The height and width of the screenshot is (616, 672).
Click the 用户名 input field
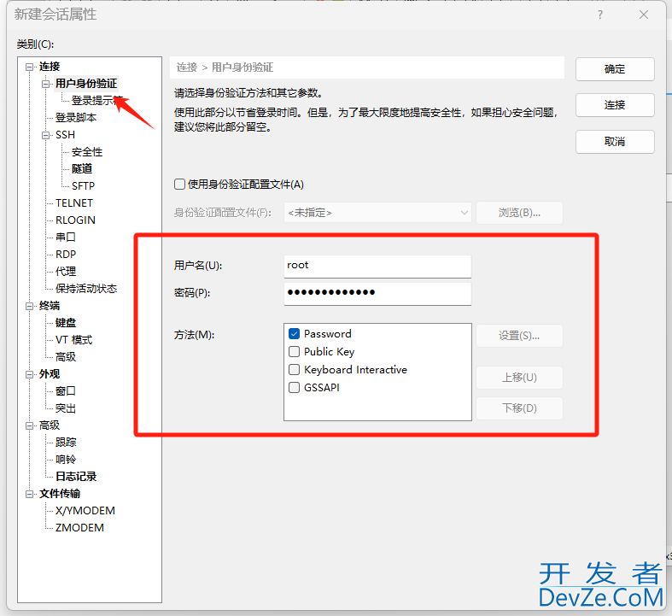(377, 267)
